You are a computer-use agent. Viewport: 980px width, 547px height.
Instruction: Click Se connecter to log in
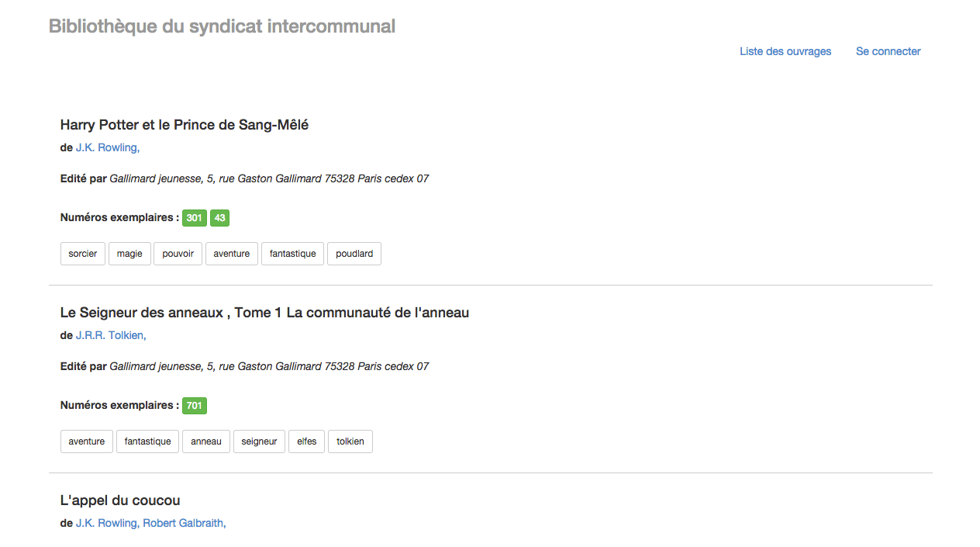889,51
